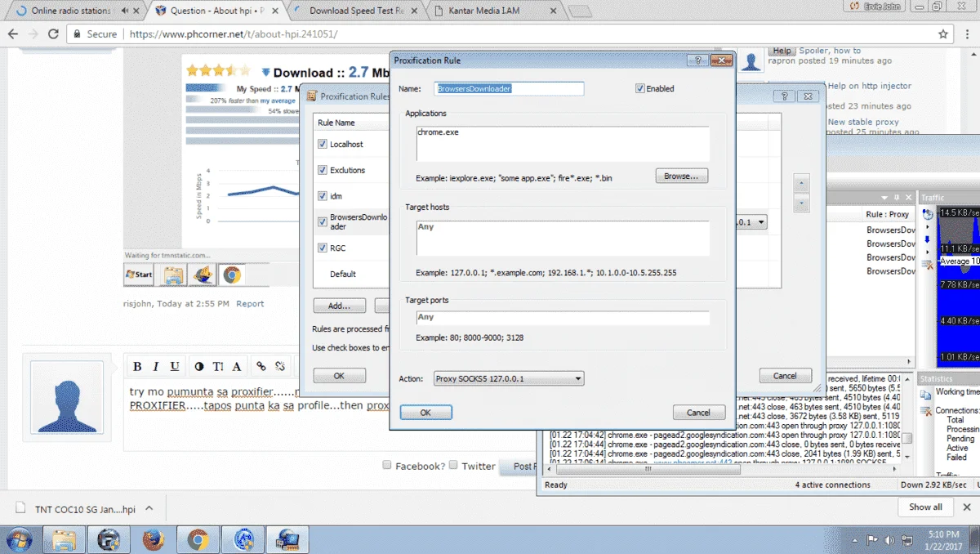Click the help question mark in Proxification Rule dialog
This screenshot has width=980, height=554.
point(697,60)
